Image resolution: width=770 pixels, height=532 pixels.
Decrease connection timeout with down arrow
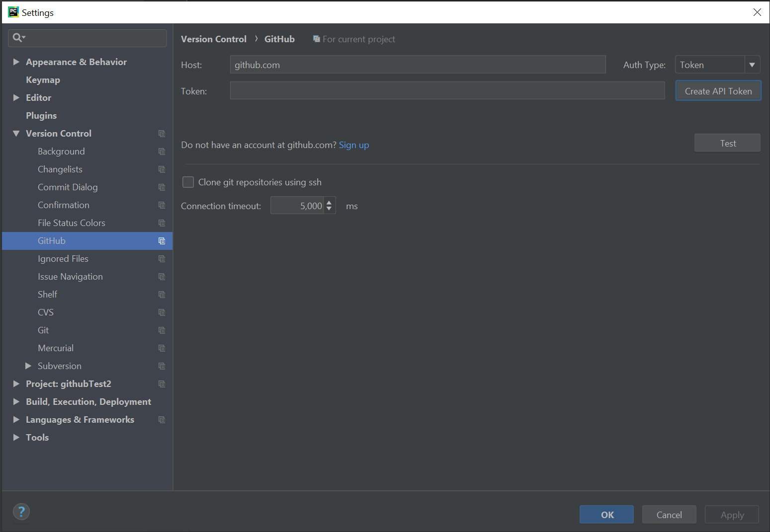(329, 209)
